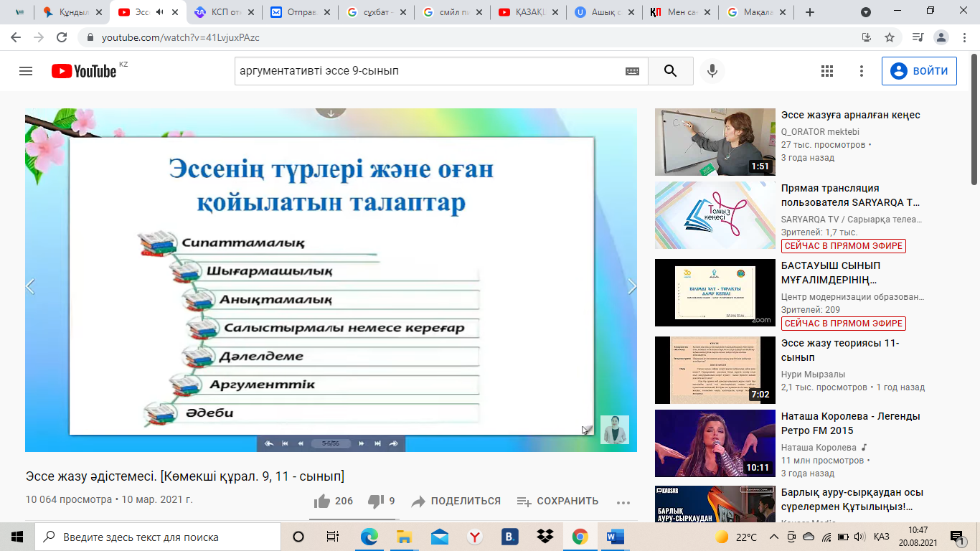Viewport: 980px width, 551px height.
Task: Open the video thumbnail with duration 1:51
Action: point(715,142)
